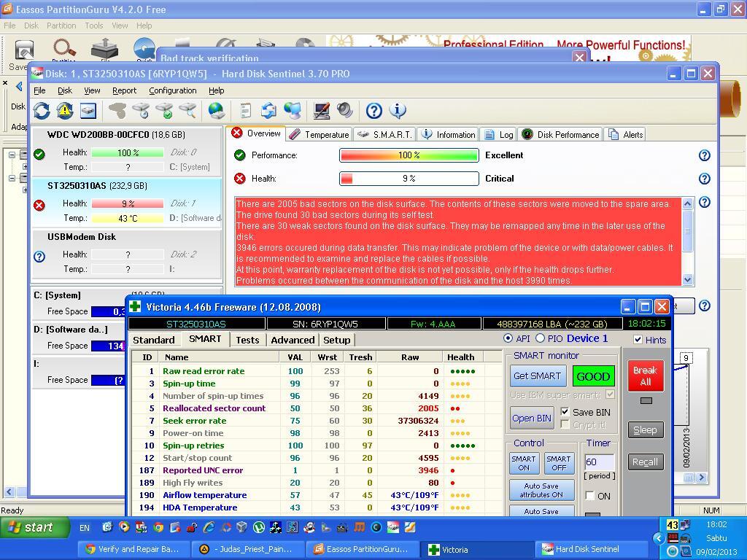This screenshot has height=560, width=747.
Task: Click the Get SMART button
Action: 538,376
